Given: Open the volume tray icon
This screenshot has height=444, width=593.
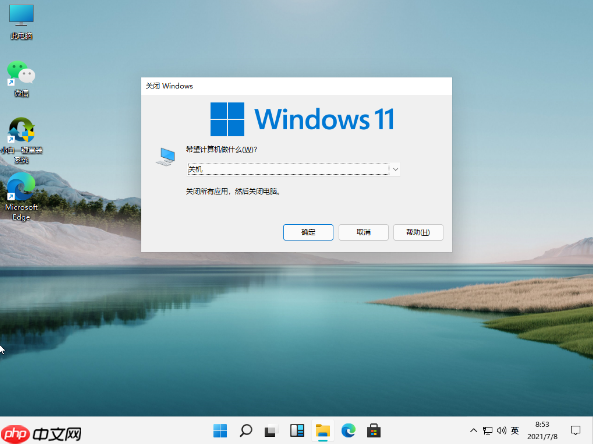Looking at the screenshot, I should (501, 430).
